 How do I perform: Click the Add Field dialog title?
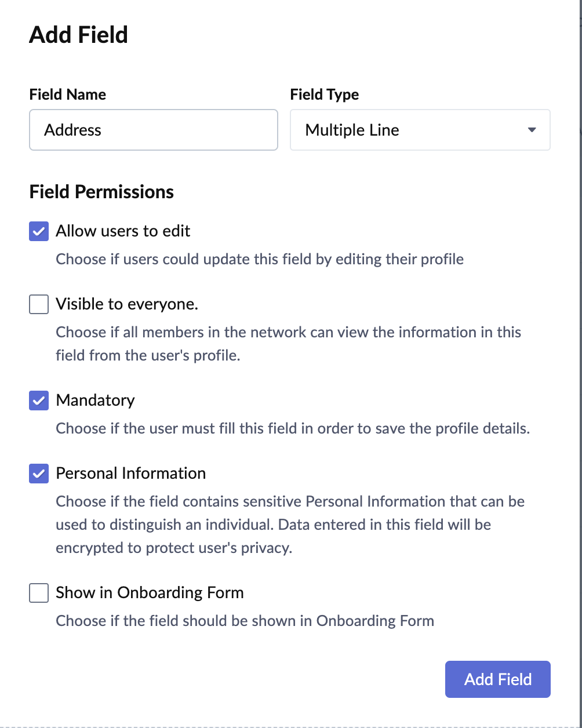(78, 35)
